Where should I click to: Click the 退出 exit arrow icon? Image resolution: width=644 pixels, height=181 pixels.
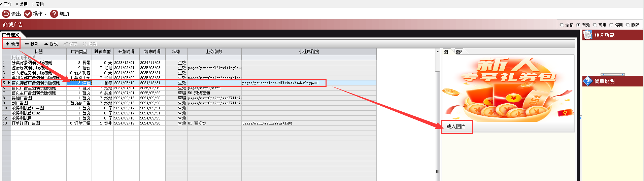6,14
